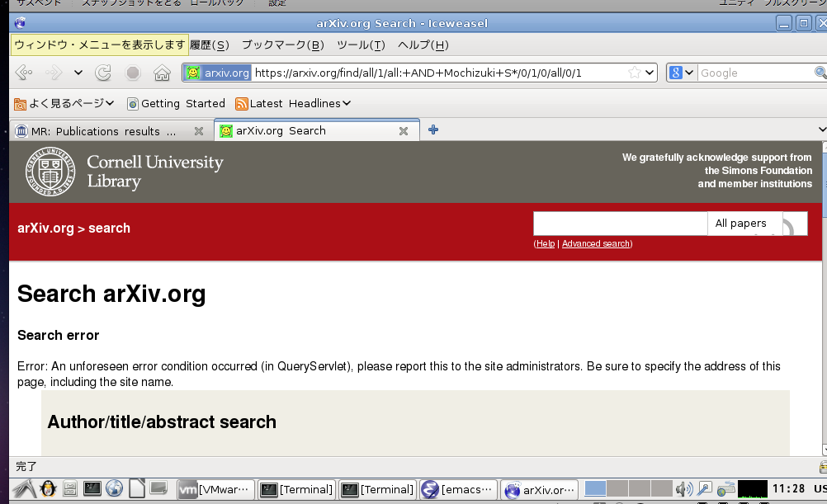Click the show desktop monitor icon
827x504 pixels.
[x=158, y=488]
